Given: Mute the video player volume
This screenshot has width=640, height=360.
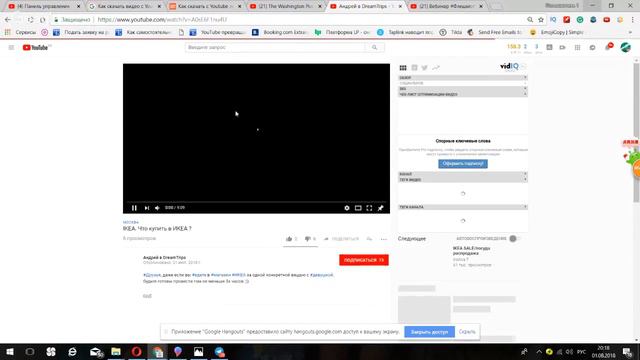Looking at the screenshot, I should coord(158,208).
